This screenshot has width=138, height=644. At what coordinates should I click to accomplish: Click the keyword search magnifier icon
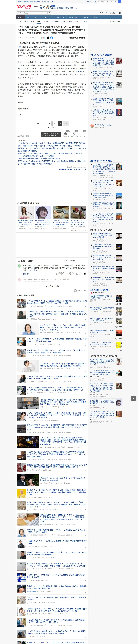click(49, 13)
